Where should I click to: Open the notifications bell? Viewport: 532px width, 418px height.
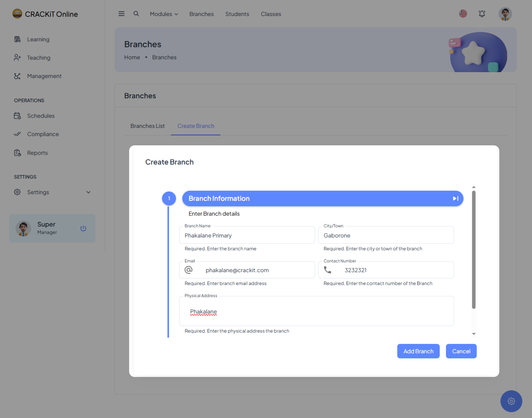point(482,14)
